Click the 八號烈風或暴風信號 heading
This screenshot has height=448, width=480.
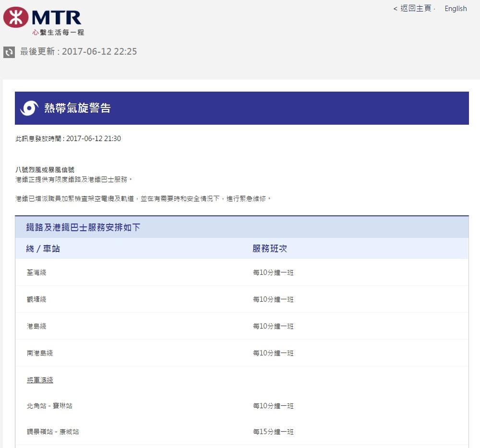tap(45, 170)
